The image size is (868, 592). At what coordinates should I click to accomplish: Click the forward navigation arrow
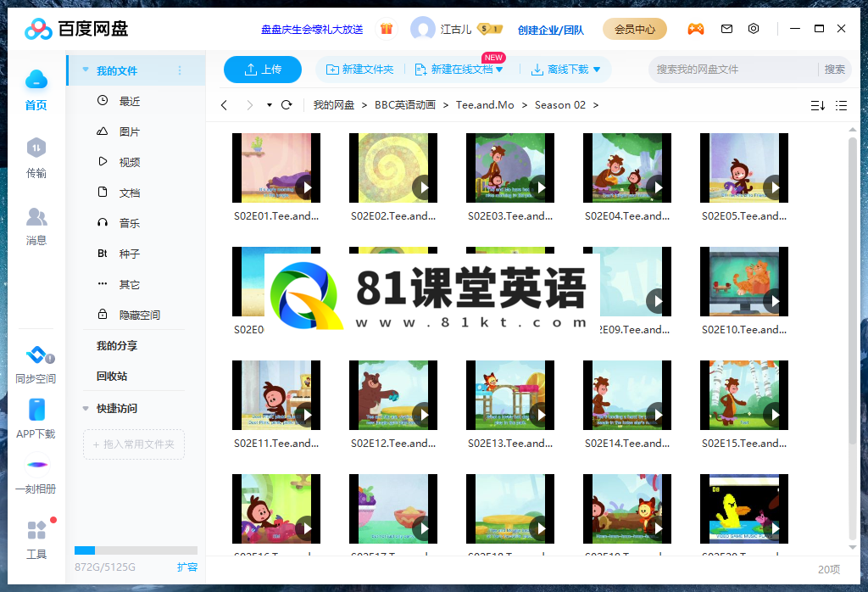pyautogui.click(x=250, y=105)
